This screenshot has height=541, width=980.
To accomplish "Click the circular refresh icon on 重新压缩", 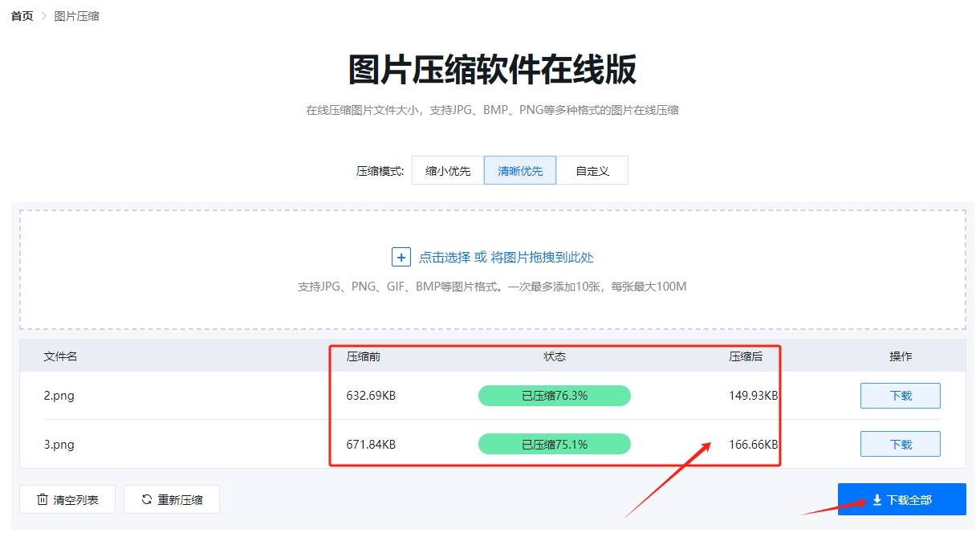I will 145,499.
